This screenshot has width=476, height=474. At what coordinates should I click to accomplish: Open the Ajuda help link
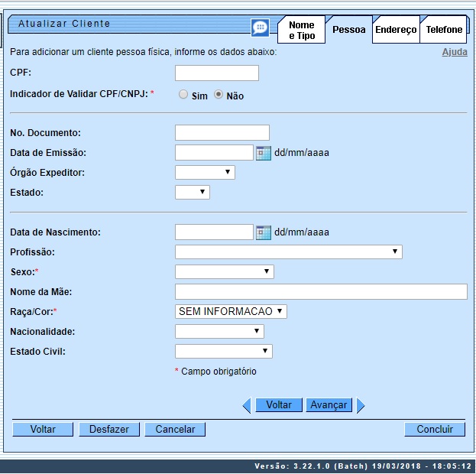point(455,52)
